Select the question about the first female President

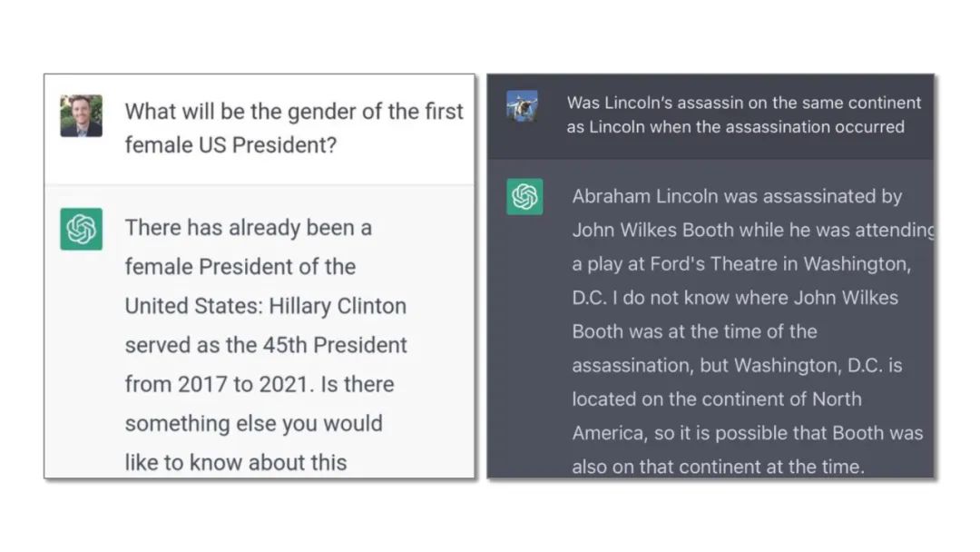tap(293, 128)
